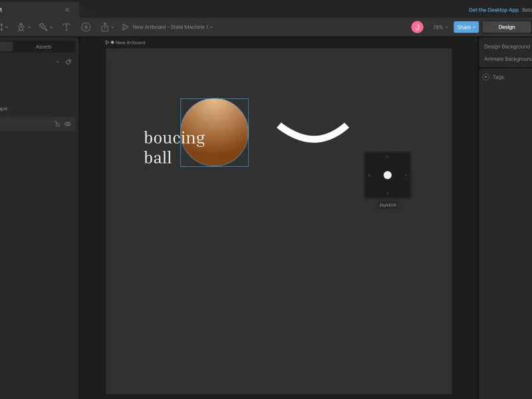Play the state machine preview

(x=126, y=27)
